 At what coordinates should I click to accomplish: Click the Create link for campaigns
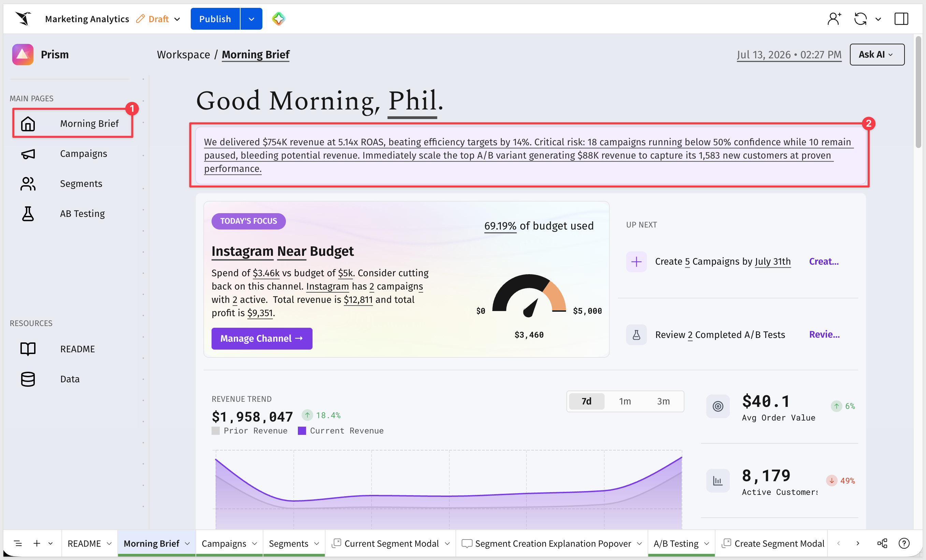pyautogui.click(x=824, y=261)
